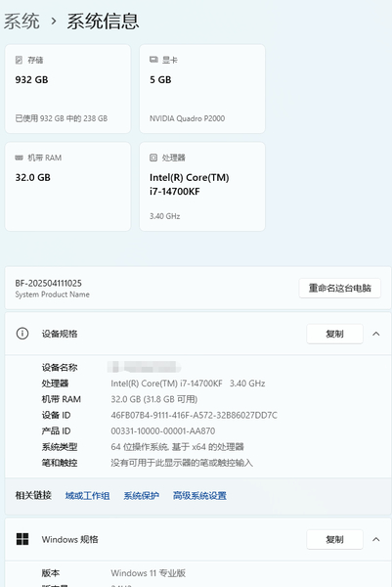Click the BF-202504111025 computer name
Viewport: 392px width, 587px height.
[x=48, y=284]
